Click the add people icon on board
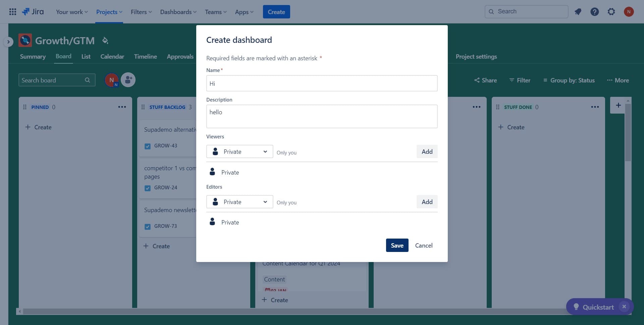The width and height of the screenshot is (644, 325). (128, 80)
